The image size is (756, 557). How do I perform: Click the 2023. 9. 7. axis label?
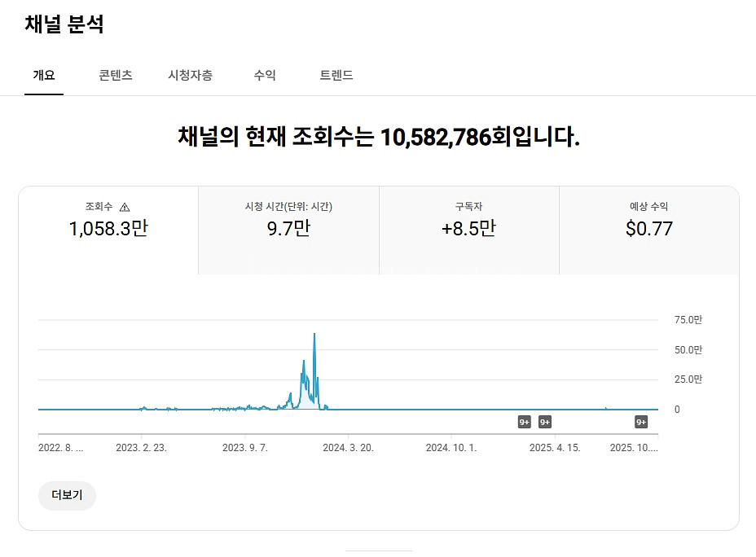point(247,446)
